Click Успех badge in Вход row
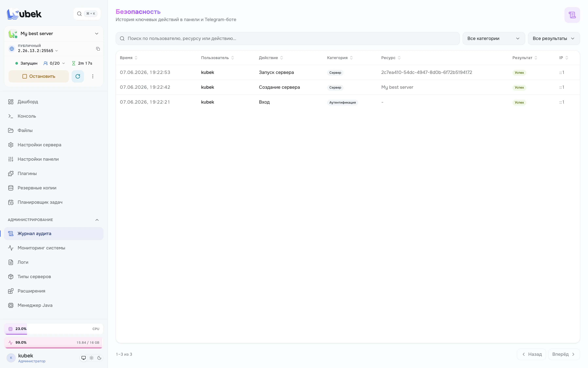This screenshot has height=368, width=588. pos(519,102)
